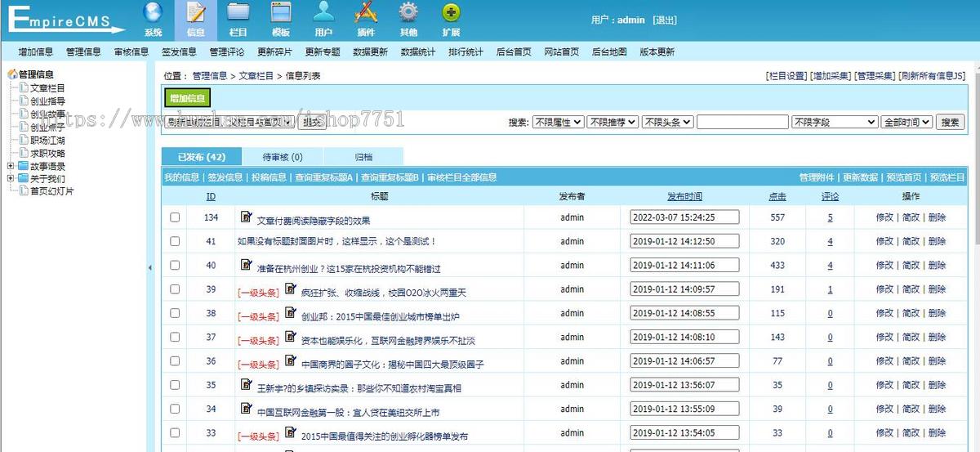This screenshot has height=452, width=980.
Task: Sort the list by 点击 column header
Action: tap(777, 196)
